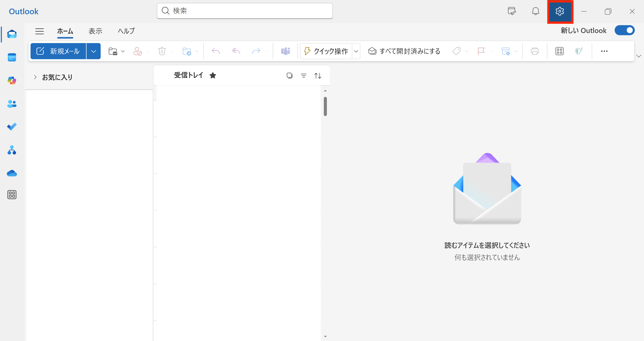Click the Reply arrow icon
Screen dimensions: 644x341
pos(216,51)
